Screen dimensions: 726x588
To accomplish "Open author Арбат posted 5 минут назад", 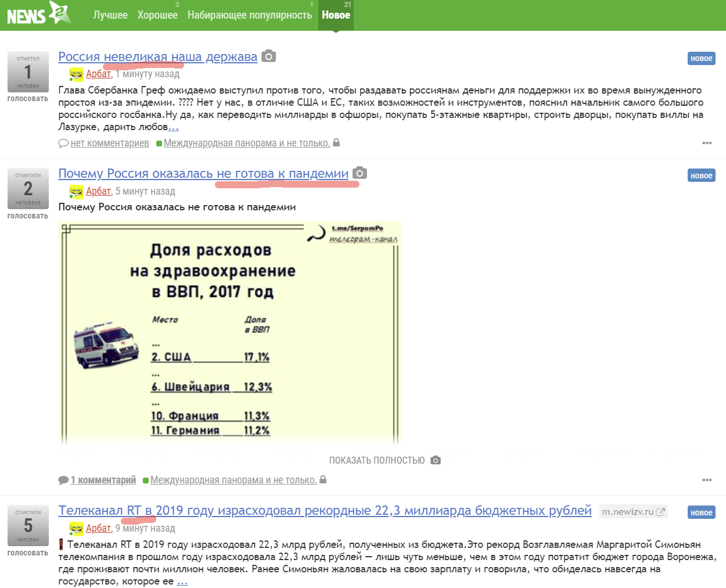I will pos(98,191).
